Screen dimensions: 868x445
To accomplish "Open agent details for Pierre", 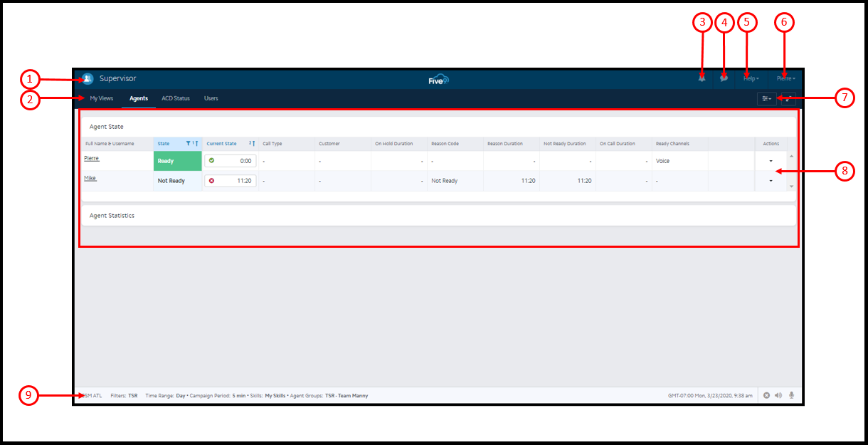I will pos(91,157).
